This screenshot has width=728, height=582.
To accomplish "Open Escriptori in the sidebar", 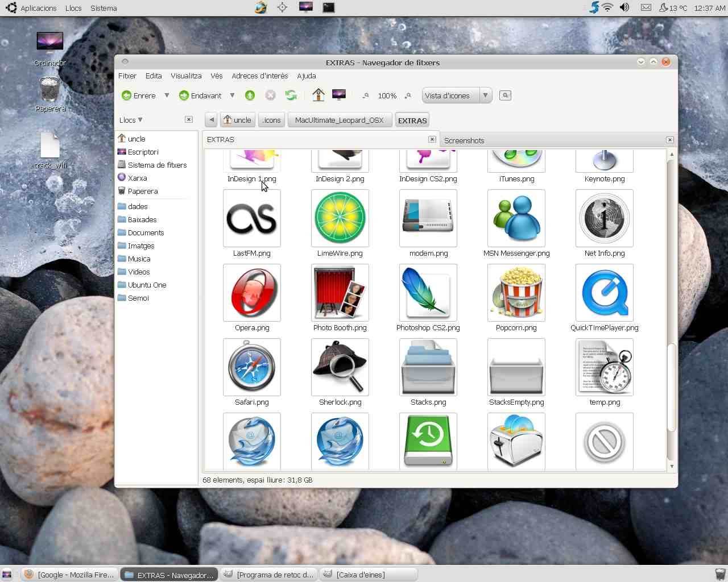I will (x=143, y=152).
